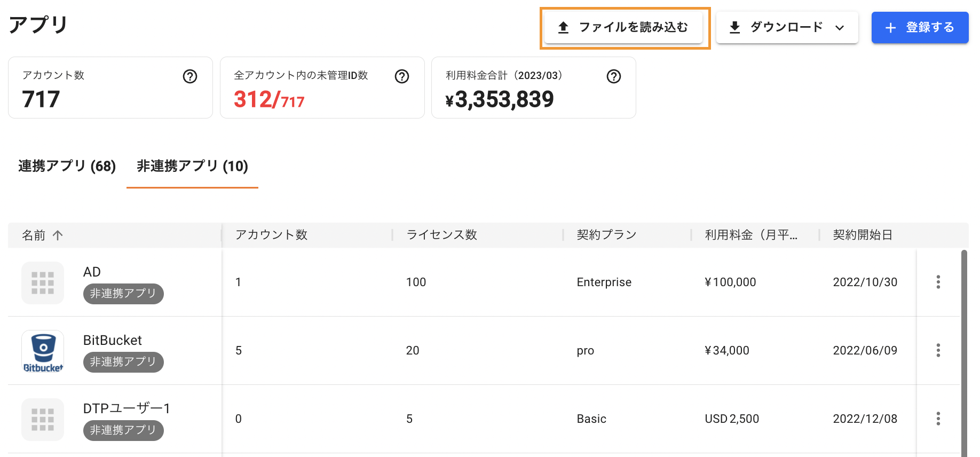
Task: Click help icon beside 未管理ID数
Action: 402,77
